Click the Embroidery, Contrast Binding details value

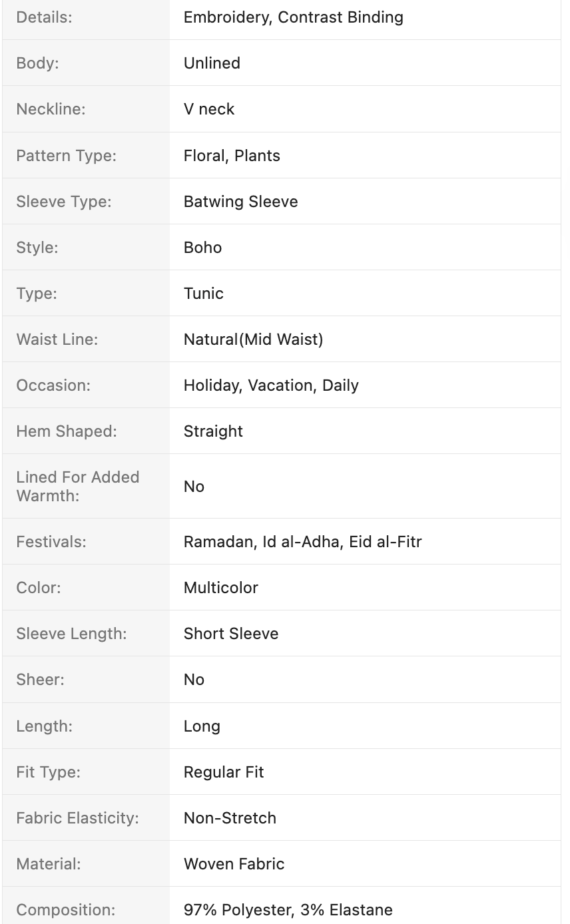click(293, 17)
